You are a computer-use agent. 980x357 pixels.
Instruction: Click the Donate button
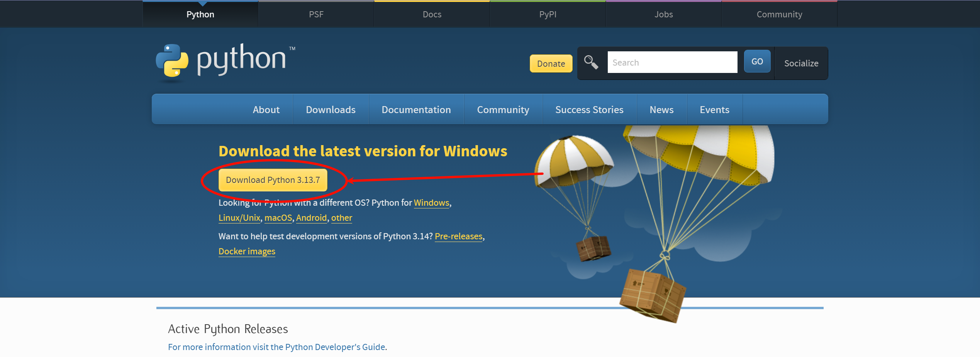point(551,64)
